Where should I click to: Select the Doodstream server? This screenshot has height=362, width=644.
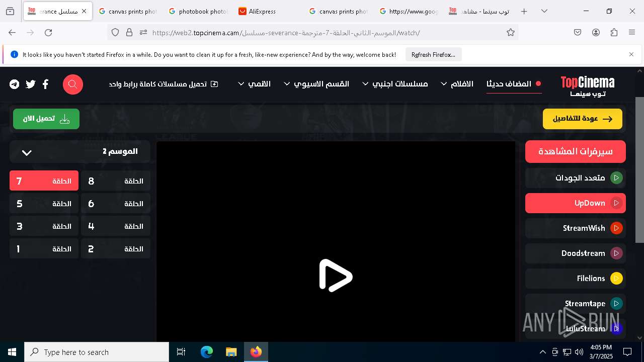576,253
